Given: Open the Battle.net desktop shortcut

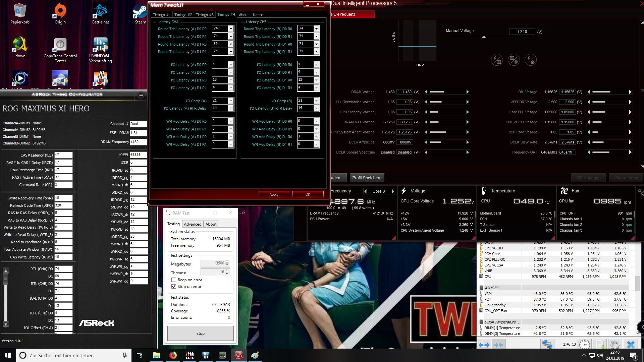Looking at the screenshot, I should [x=100, y=13].
